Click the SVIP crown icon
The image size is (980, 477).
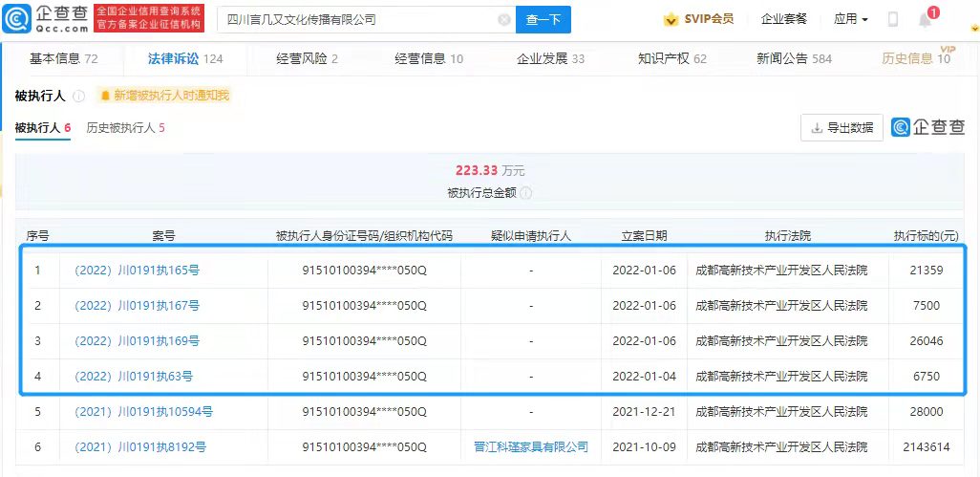[x=671, y=19]
